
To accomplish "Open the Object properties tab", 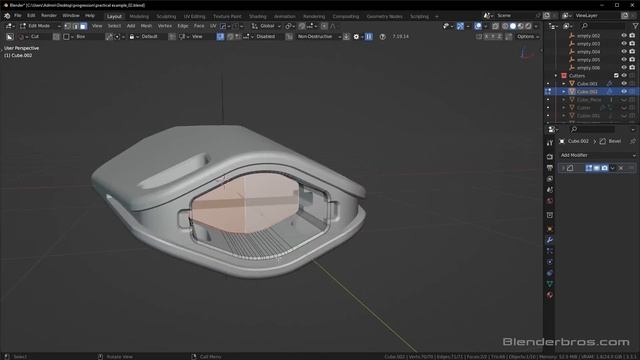I will [550, 229].
